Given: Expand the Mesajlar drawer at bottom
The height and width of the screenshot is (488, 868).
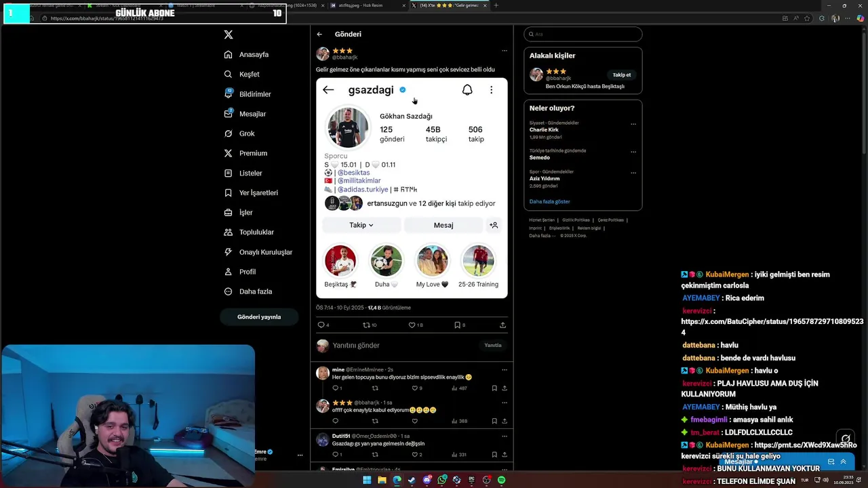Looking at the screenshot, I should click(843, 462).
